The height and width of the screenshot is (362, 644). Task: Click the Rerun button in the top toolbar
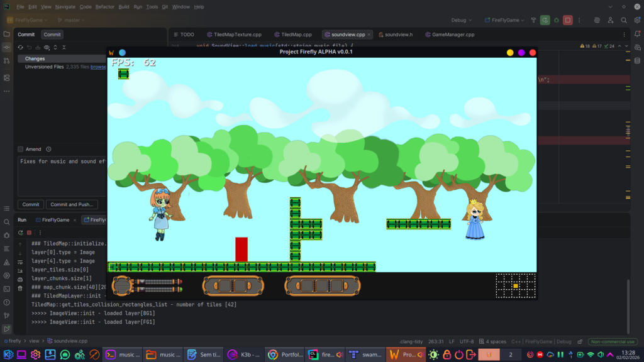545,20
